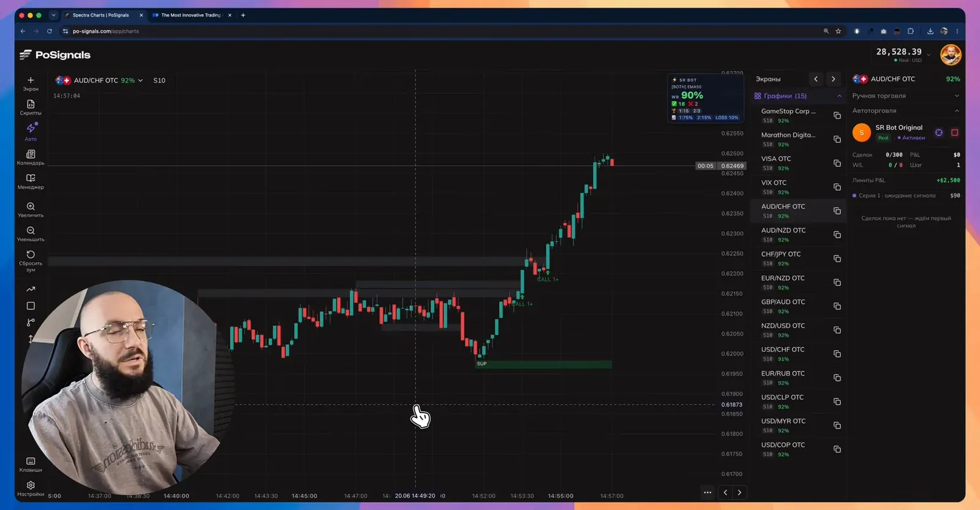980x510 pixels.
Task: Select the rectangle drawing tool
Action: (31, 306)
